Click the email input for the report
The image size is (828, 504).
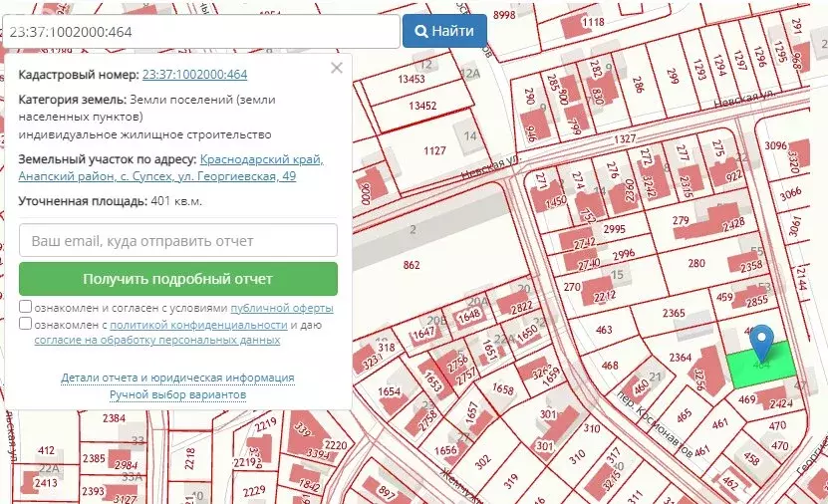[178, 241]
